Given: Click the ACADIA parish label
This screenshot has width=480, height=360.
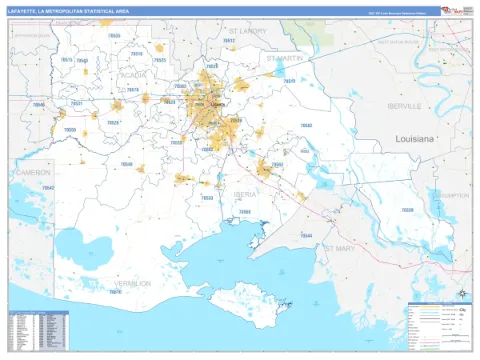Looking at the screenshot, I should (x=134, y=76).
